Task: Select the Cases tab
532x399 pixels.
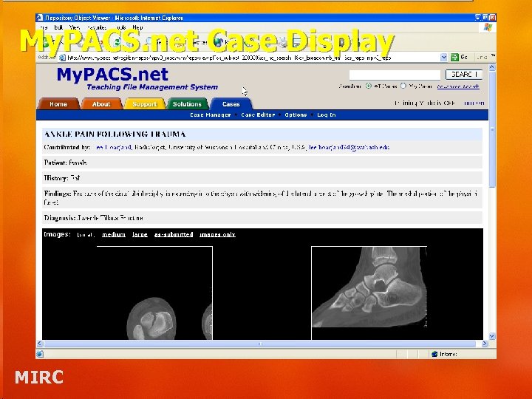Action: tap(231, 104)
